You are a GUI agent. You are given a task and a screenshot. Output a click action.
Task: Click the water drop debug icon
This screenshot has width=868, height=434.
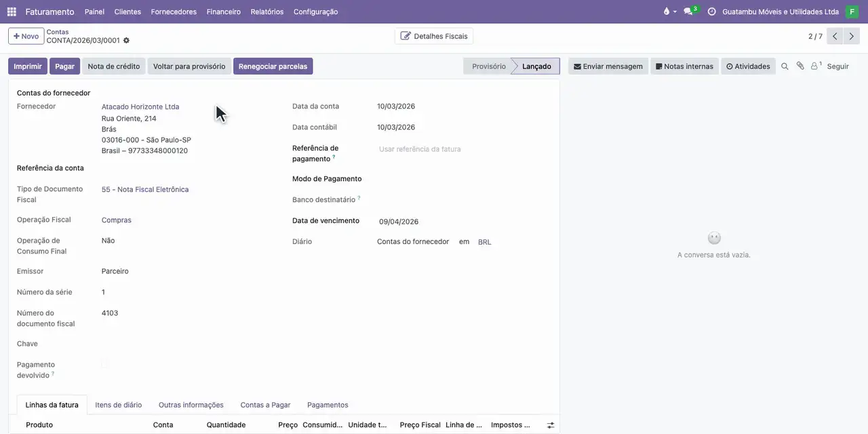click(667, 12)
